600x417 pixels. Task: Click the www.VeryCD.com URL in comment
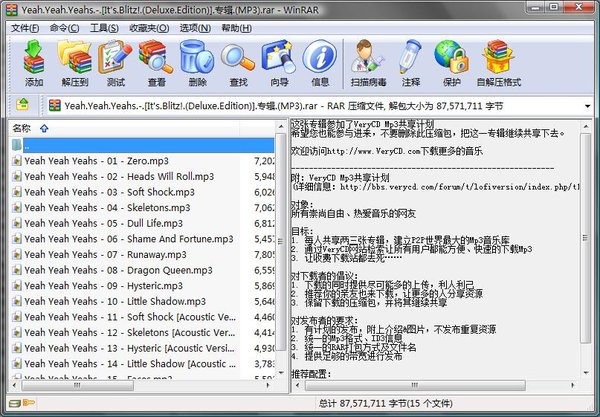click(374, 151)
